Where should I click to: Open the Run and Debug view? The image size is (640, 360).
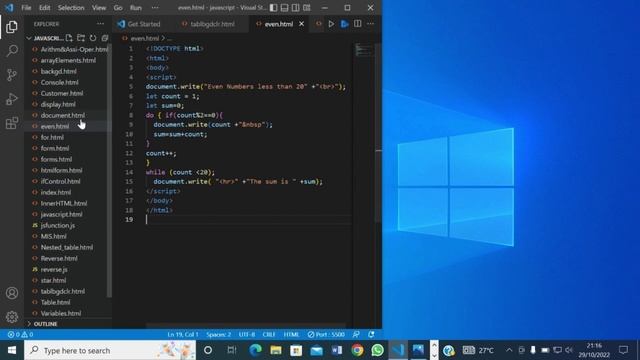point(12,99)
